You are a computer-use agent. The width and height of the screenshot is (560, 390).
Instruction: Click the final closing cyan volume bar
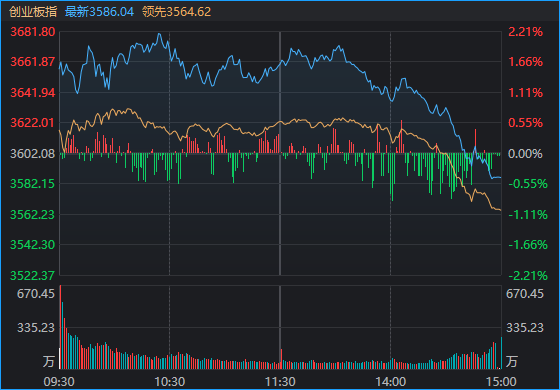pyautogui.click(x=501, y=352)
